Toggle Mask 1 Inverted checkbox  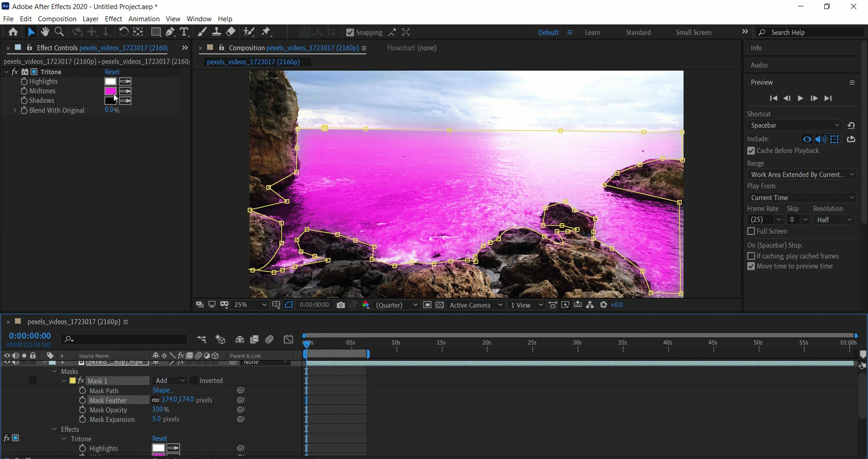click(194, 381)
